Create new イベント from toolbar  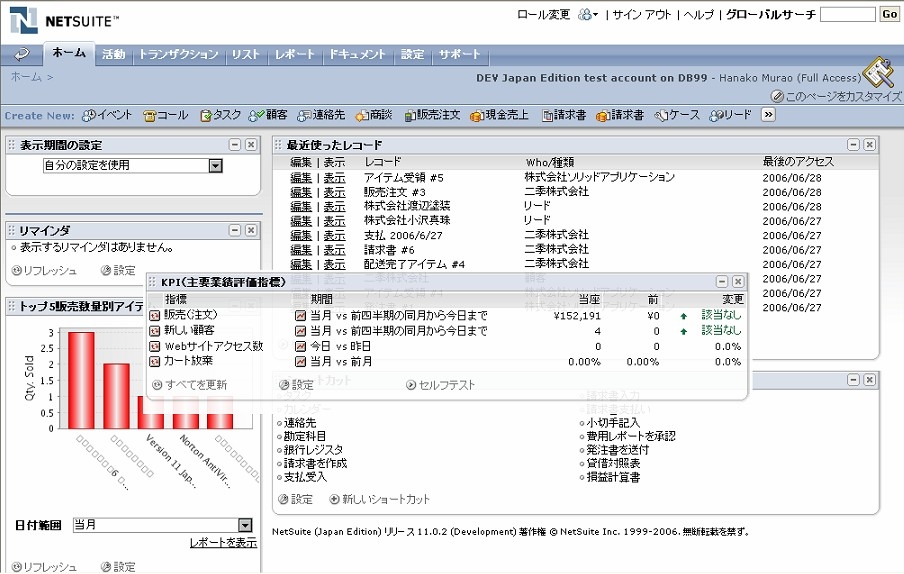pos(107,115)
